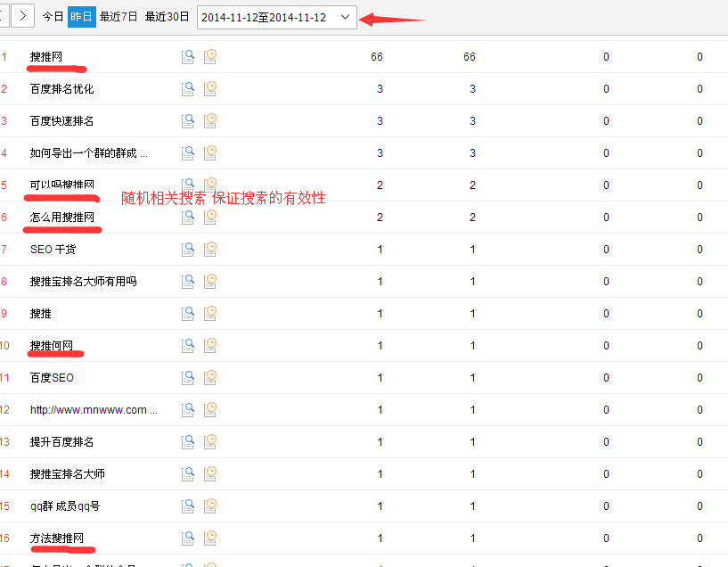Switch to 今日 time range

click(53, 17)
